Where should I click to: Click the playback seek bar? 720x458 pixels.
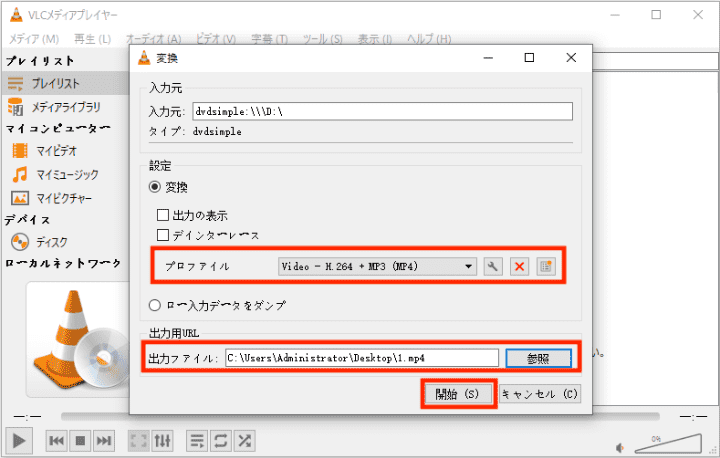(x=360, y=417)
